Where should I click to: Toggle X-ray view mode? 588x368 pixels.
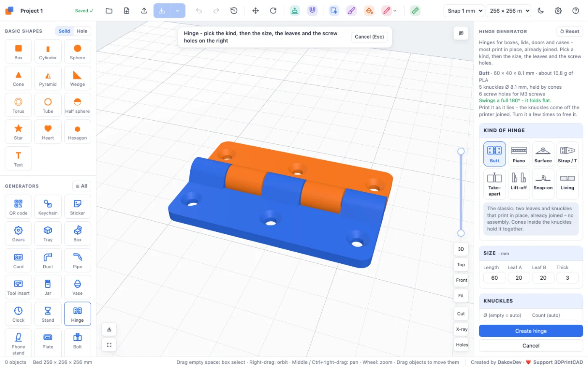pos(462,329)
